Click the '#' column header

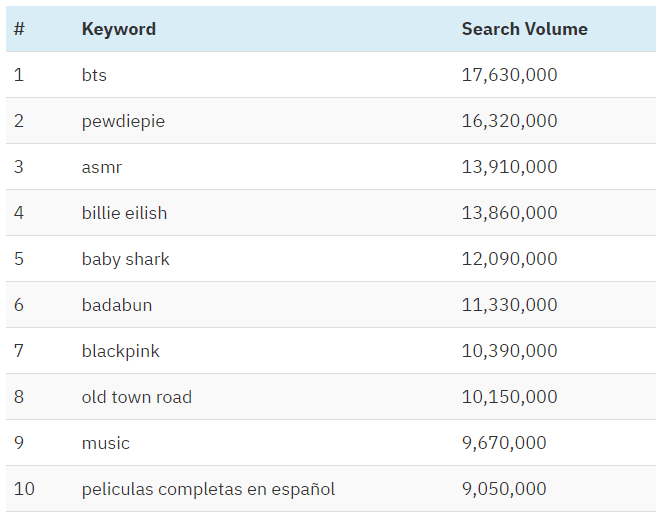tap(19, 29)
